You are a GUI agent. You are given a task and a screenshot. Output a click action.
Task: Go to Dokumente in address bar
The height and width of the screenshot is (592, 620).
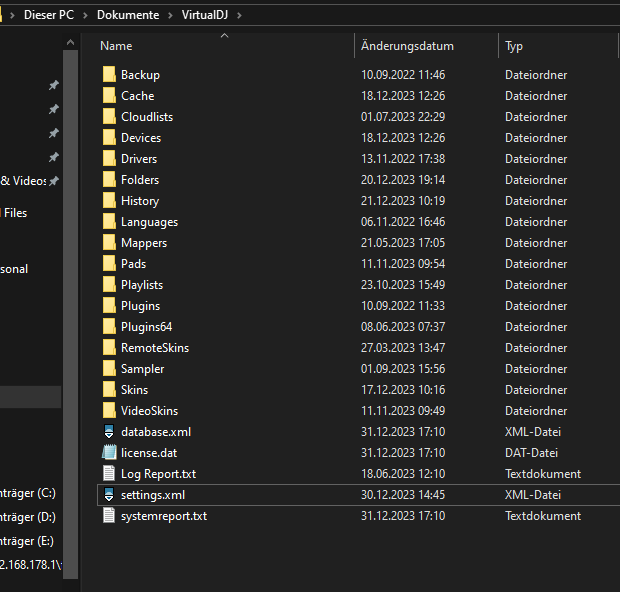[128, 15]
